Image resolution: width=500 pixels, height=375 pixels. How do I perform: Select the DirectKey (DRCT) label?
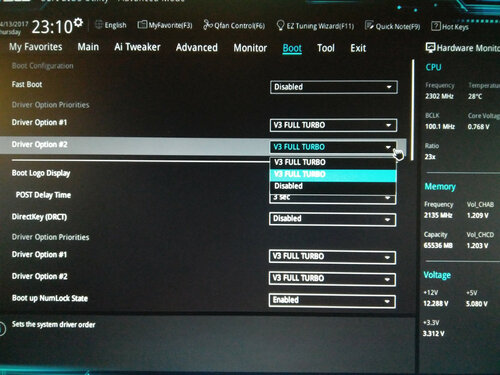(x=39, y=217)
